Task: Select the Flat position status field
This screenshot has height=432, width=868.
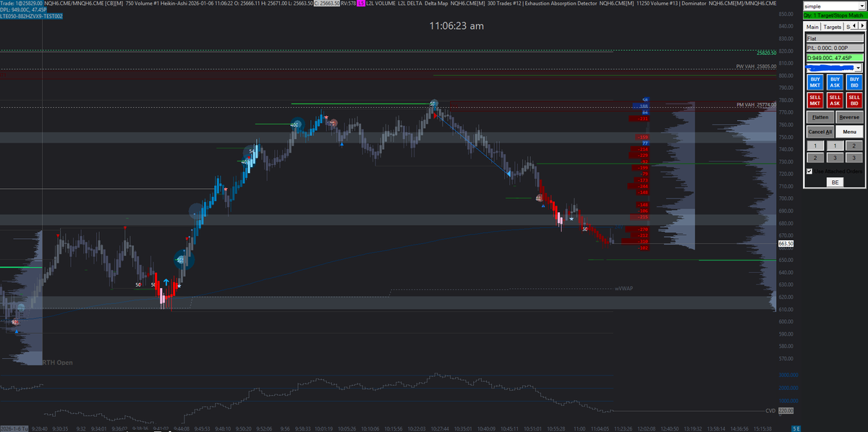Action: 835,38
